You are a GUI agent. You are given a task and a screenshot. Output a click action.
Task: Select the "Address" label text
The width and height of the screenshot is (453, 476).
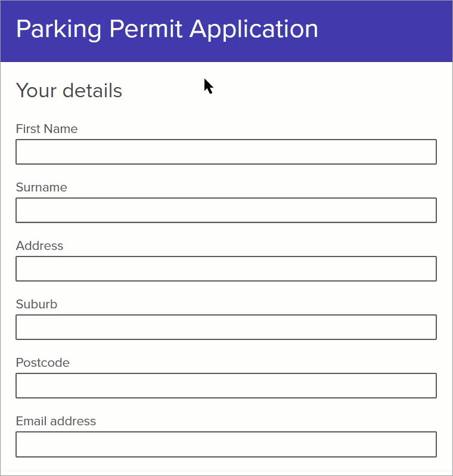[39, 246]
